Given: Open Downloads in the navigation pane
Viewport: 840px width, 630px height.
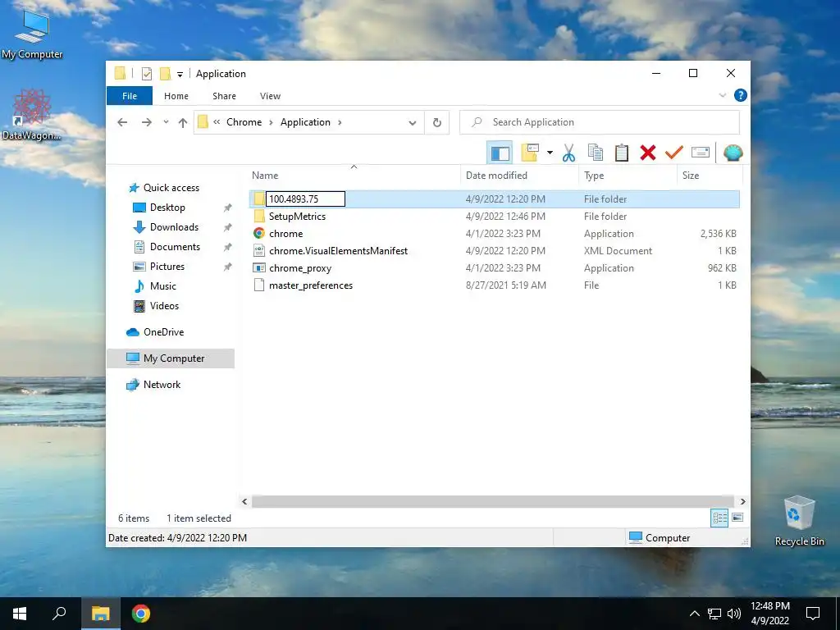Looking at the screenshot, I should click(174, 227).
